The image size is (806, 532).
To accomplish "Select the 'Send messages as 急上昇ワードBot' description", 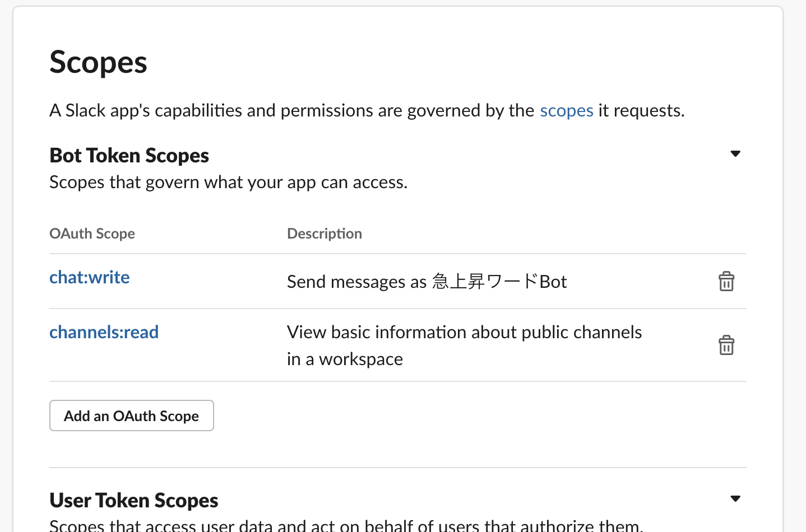I will [427, 281].
